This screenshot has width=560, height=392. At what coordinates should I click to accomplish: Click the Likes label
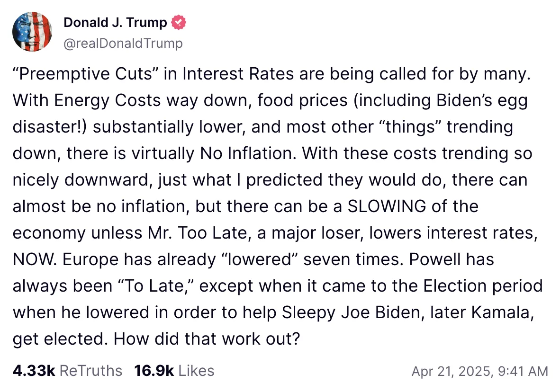pyautogui.click(x=197, y=371)
